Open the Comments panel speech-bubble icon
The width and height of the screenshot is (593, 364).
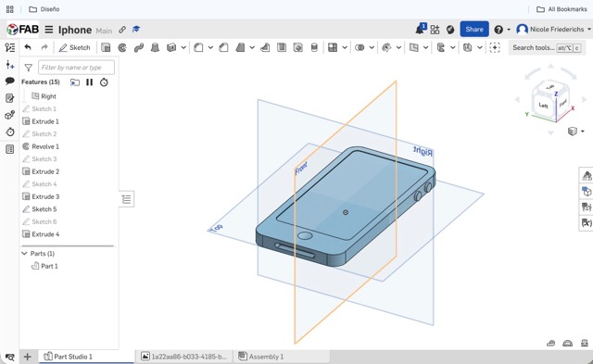point(10,81)
